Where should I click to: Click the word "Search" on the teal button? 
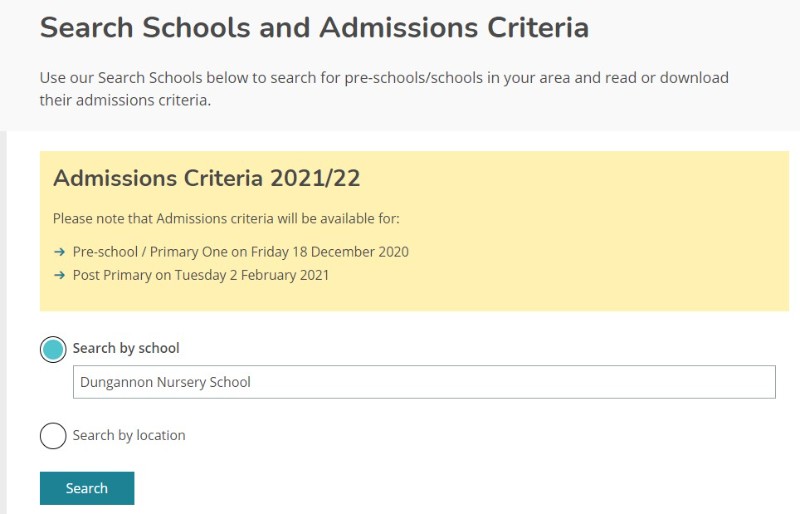coord(87,488)
